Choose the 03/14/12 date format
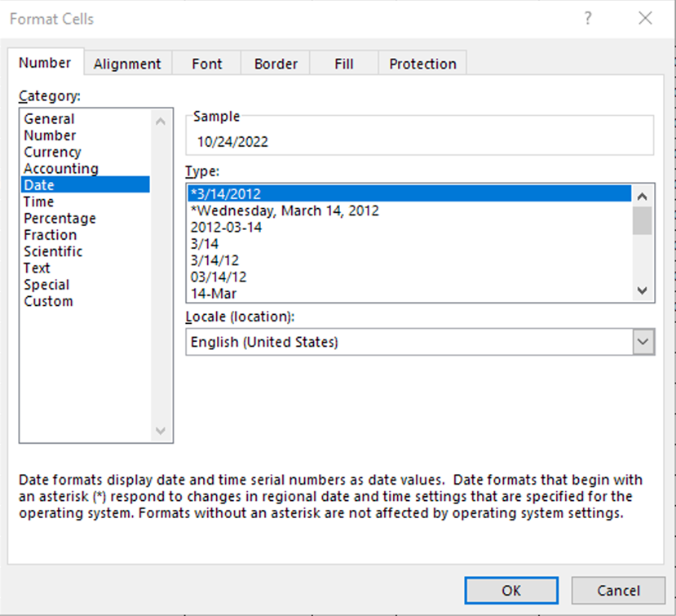The width and height of the screenshot is (676, 616). [x=409, y=277]
